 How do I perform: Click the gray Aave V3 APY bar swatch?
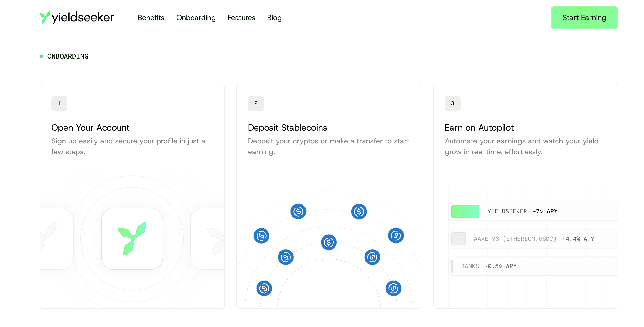(458, 239)
